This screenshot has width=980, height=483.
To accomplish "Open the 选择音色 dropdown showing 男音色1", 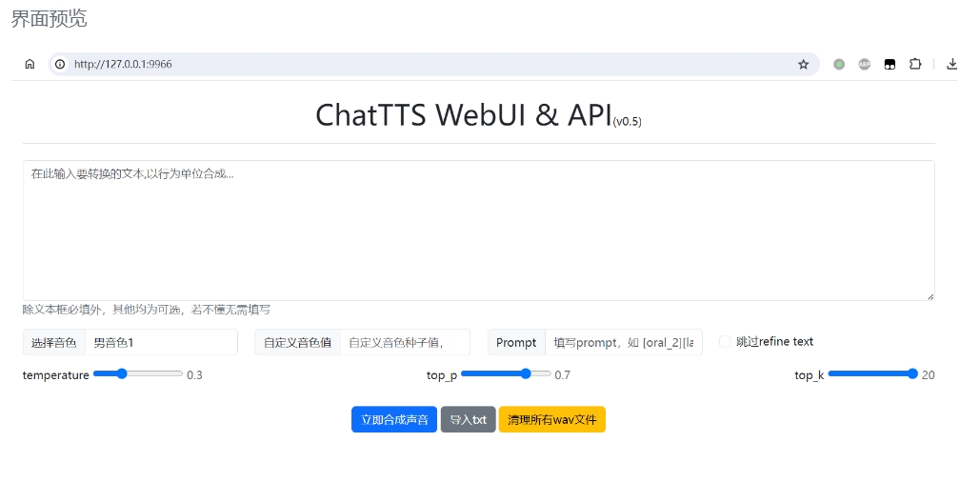I will pyautogui.click(x=161, y=343).
